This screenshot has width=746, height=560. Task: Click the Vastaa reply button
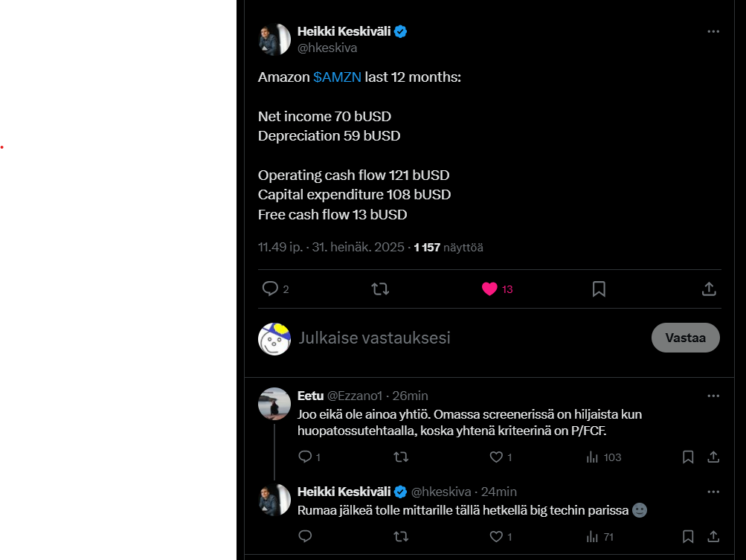click(685, 338)
